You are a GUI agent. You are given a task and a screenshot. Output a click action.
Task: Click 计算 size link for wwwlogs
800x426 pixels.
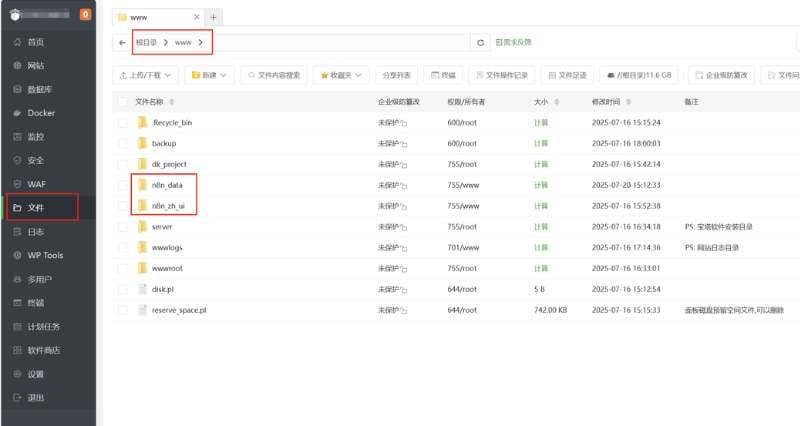click(541, 247)
